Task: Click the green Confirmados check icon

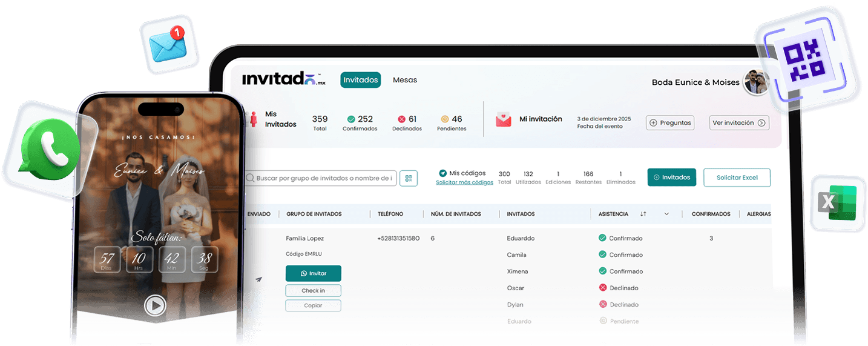Action: (x=350, y=119)
